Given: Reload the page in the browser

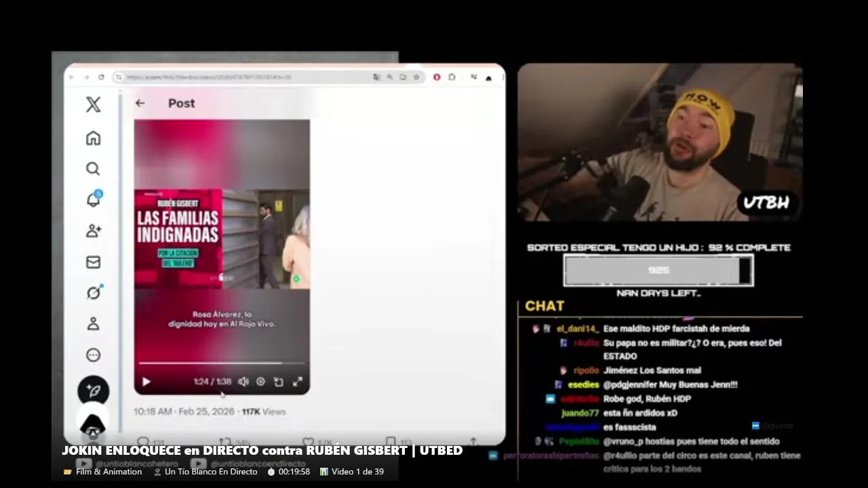Looking at the screenshot, I should [101, 77].
